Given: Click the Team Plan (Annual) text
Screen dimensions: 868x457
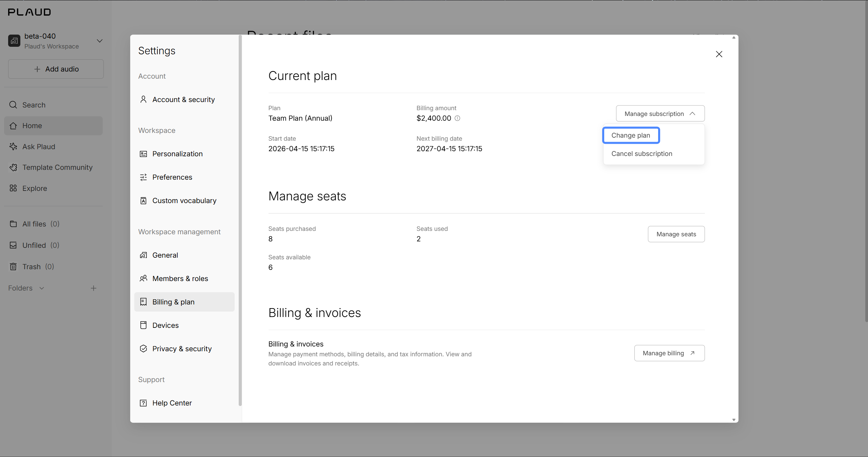Looking at the screenshot, I should point(300,118).
